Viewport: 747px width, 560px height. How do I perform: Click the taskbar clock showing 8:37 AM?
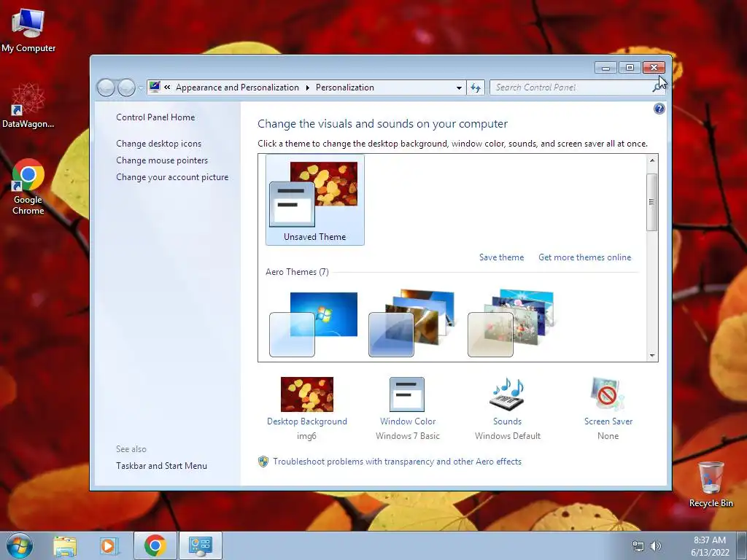[710, 545]
